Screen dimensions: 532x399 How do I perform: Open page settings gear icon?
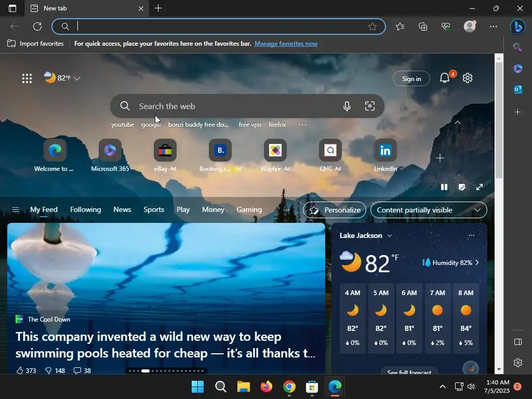click(468, 78)
